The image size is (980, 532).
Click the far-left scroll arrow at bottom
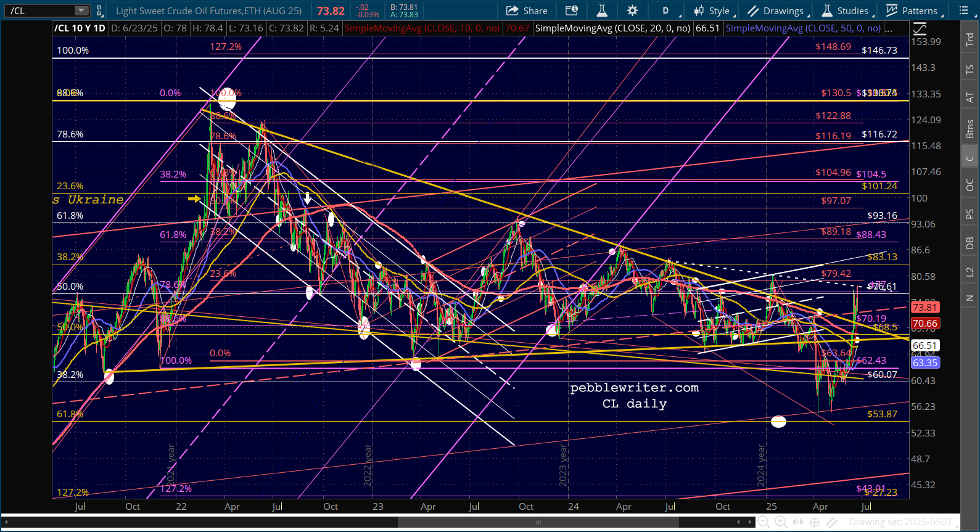click(x=6, y=523)
